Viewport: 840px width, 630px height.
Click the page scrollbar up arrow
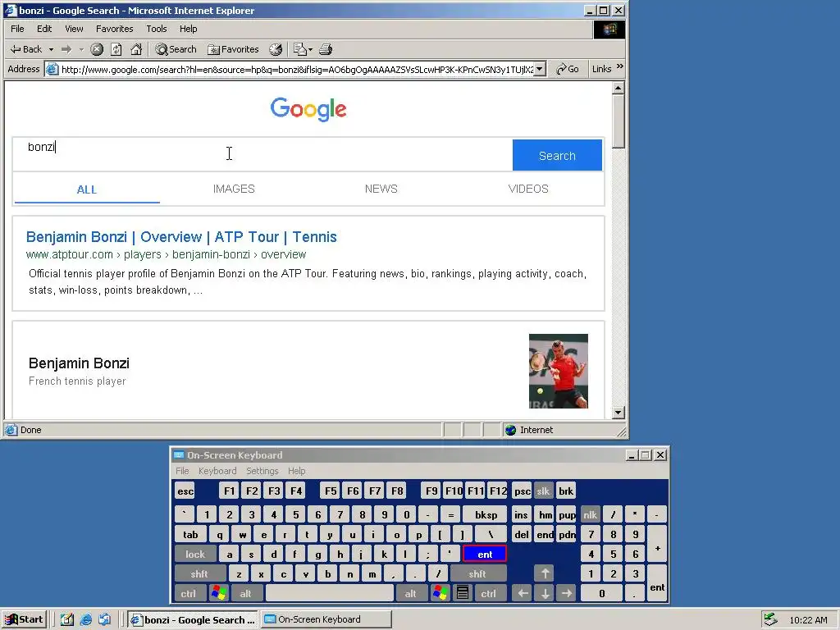pos(619,88)
